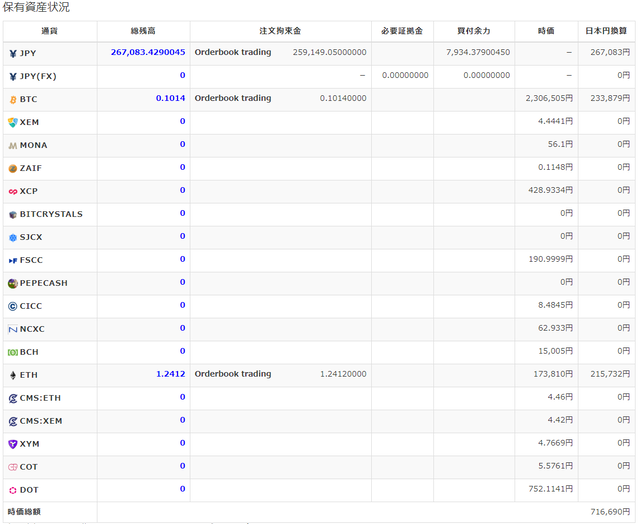
Task: Select ETH Orderbook trading label
Action: point(233,374)
